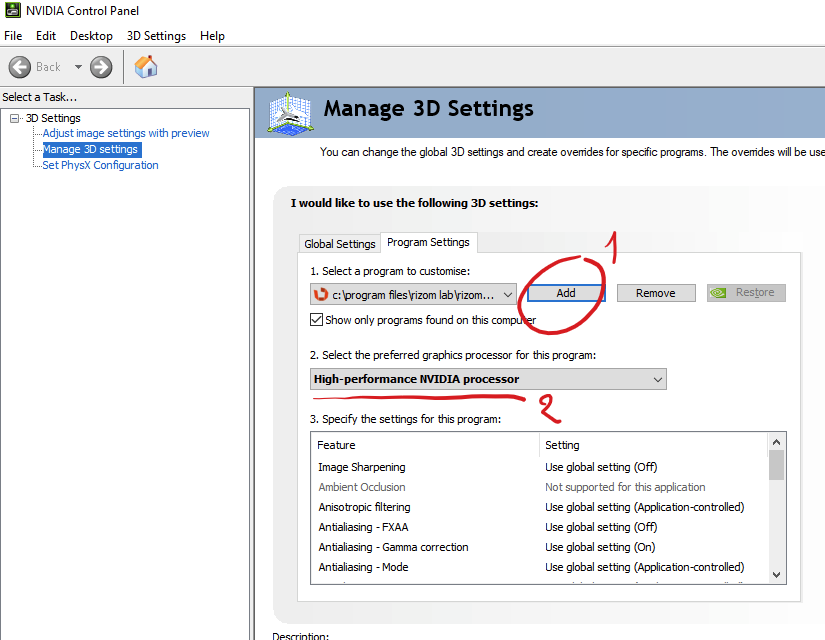
Task: Click the Feature column header
Action: (425, 445)
